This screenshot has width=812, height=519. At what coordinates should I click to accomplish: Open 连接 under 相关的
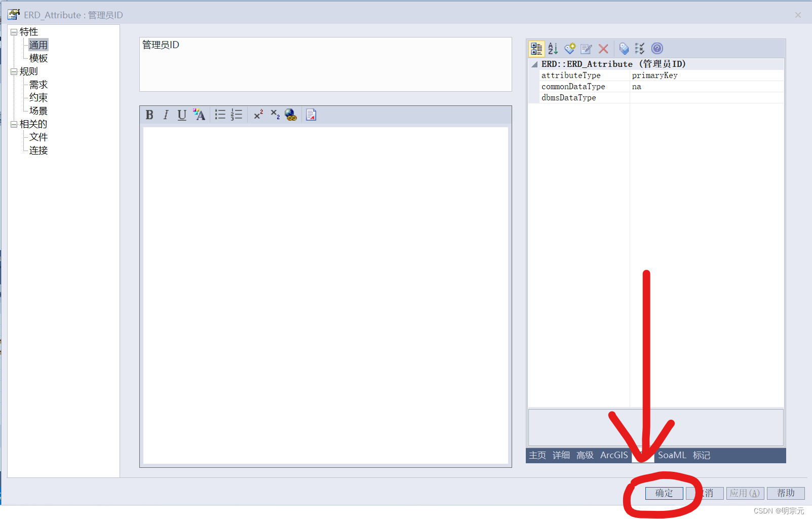[38, 151]
